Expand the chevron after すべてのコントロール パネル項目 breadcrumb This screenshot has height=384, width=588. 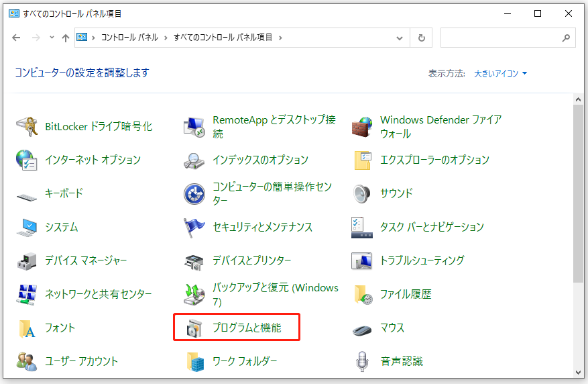(x=280, y=38)
